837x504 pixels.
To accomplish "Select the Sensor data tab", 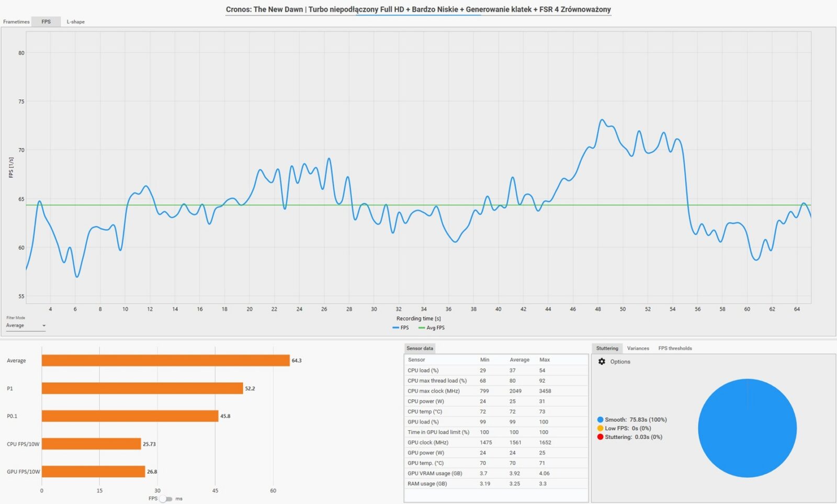I will click(420, 348).
